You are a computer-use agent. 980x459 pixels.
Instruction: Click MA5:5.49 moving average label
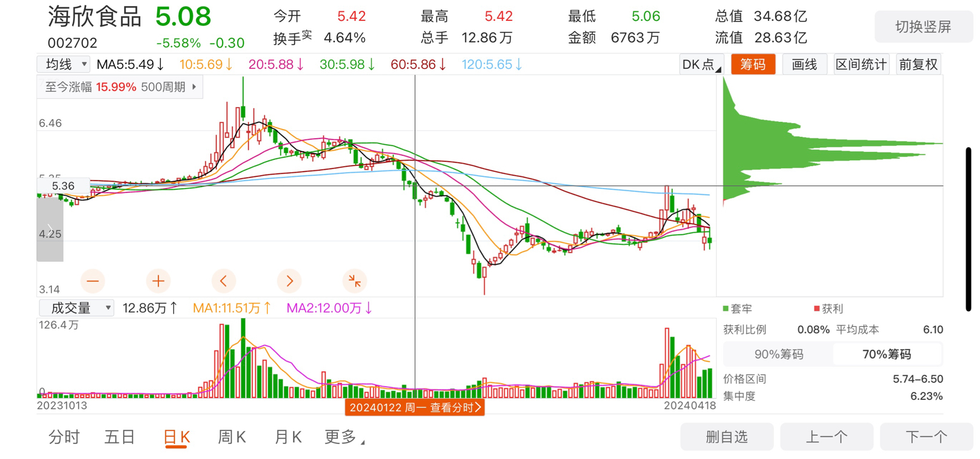click(x=131, y=65)
